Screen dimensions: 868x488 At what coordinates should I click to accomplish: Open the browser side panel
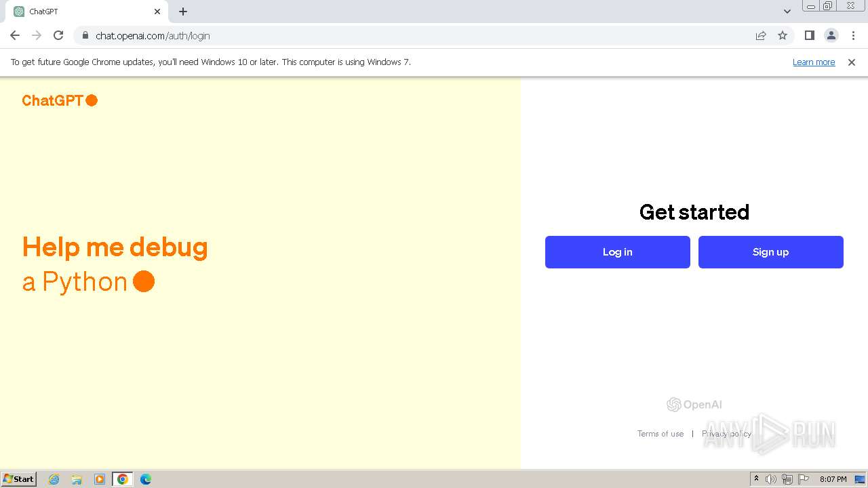pos(809,35)
